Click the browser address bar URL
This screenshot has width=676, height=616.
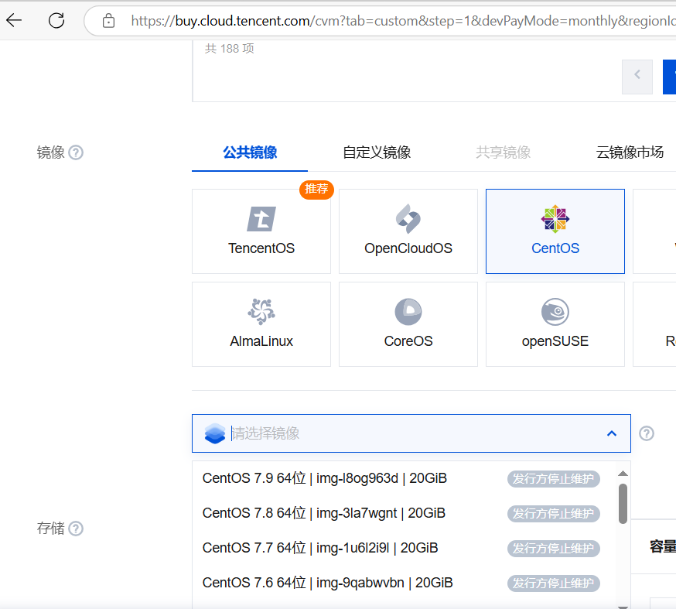click(x=403, y=21)
